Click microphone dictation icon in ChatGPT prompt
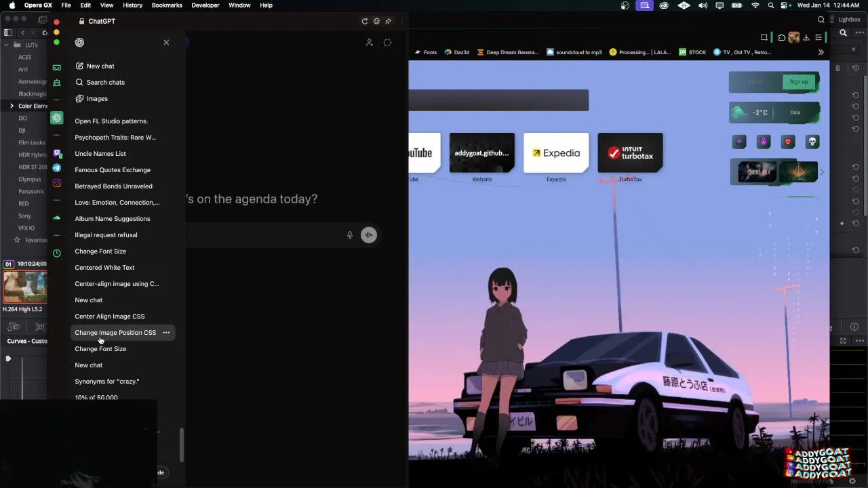 (350, 235)
